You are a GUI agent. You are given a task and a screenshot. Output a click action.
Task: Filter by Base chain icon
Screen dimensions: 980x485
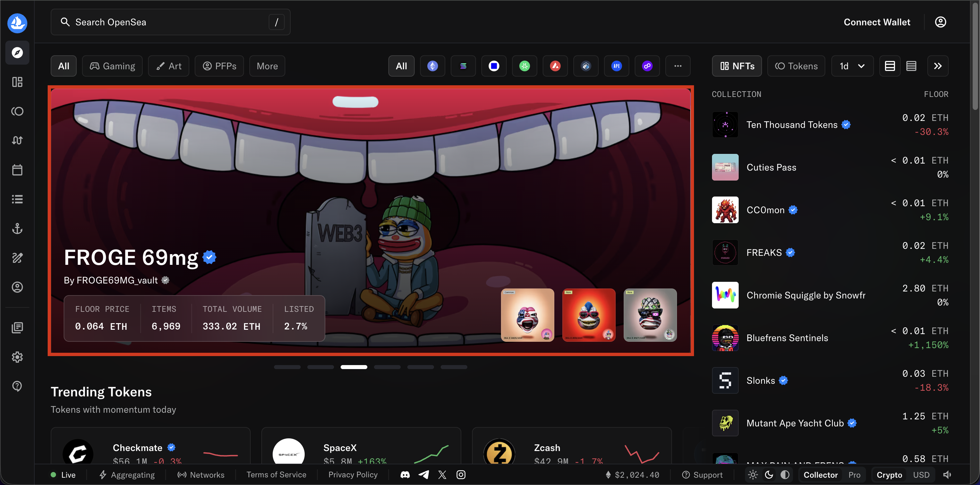[x=494, y=66]
